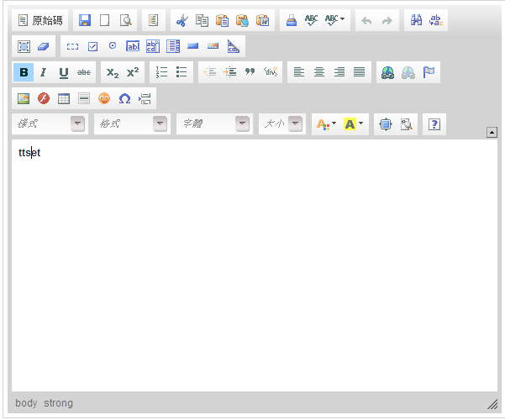Open the text color picker
The image size is (505, 420).
[x=325, y=124]
